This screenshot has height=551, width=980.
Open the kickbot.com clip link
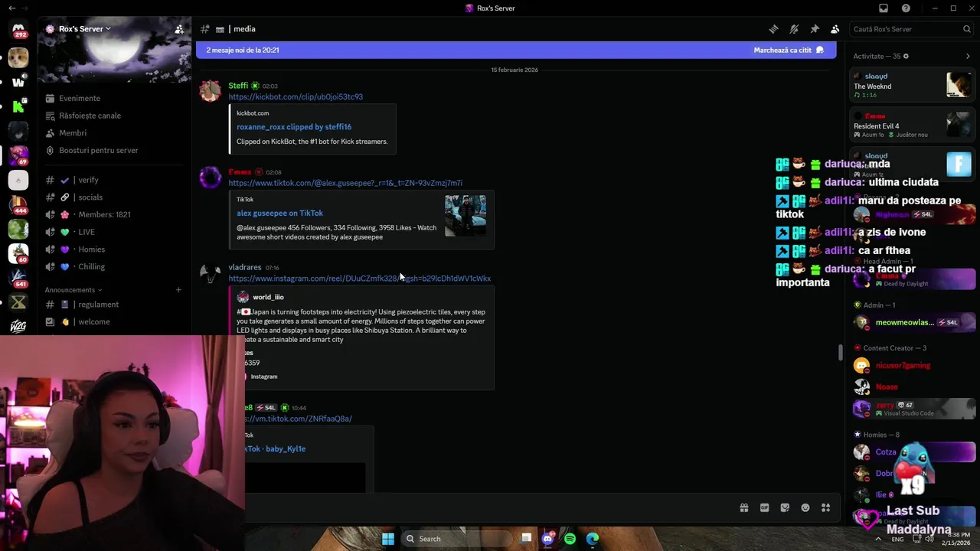(x=296, y=97)
